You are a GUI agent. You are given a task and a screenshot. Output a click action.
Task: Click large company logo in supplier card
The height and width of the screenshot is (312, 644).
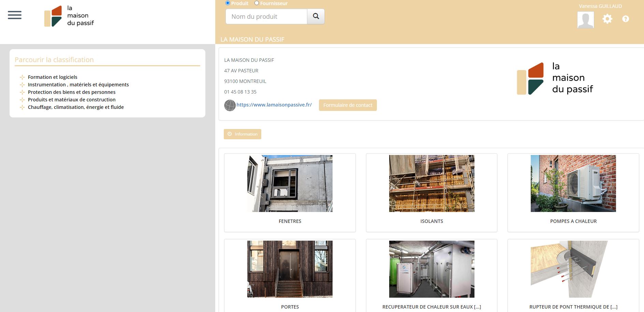555,78
